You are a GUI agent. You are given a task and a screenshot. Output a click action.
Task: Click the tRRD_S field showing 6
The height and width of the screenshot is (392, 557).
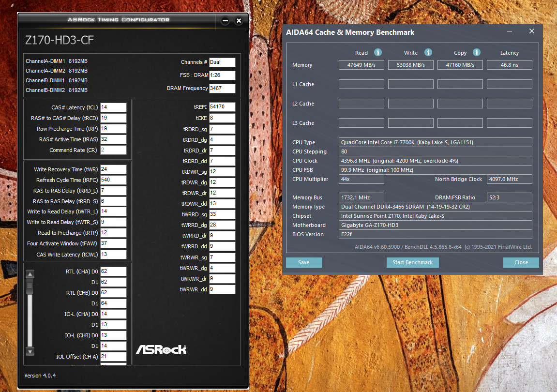pos(113,201)
